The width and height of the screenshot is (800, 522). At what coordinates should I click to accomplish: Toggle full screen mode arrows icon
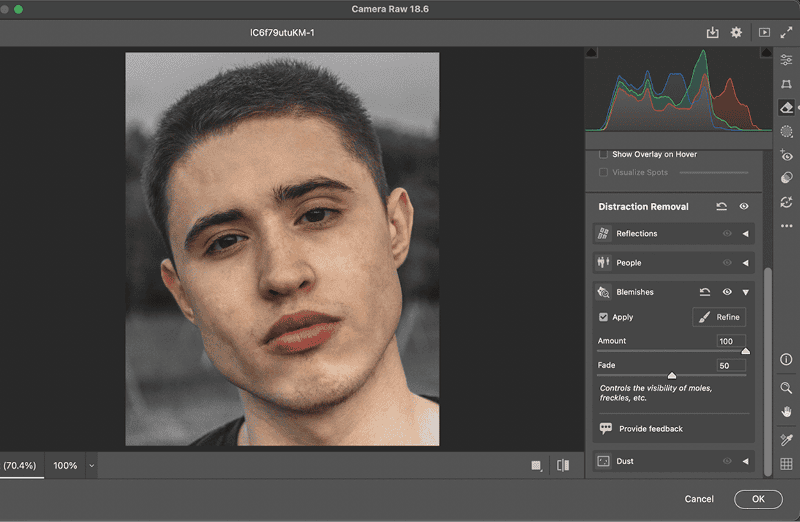click(x=786, y=33)
